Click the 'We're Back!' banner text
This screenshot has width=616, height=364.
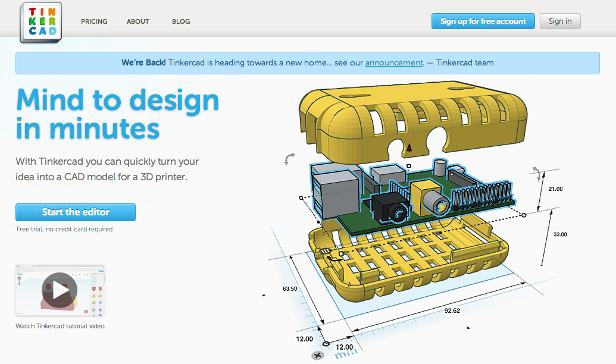point(143,63)
